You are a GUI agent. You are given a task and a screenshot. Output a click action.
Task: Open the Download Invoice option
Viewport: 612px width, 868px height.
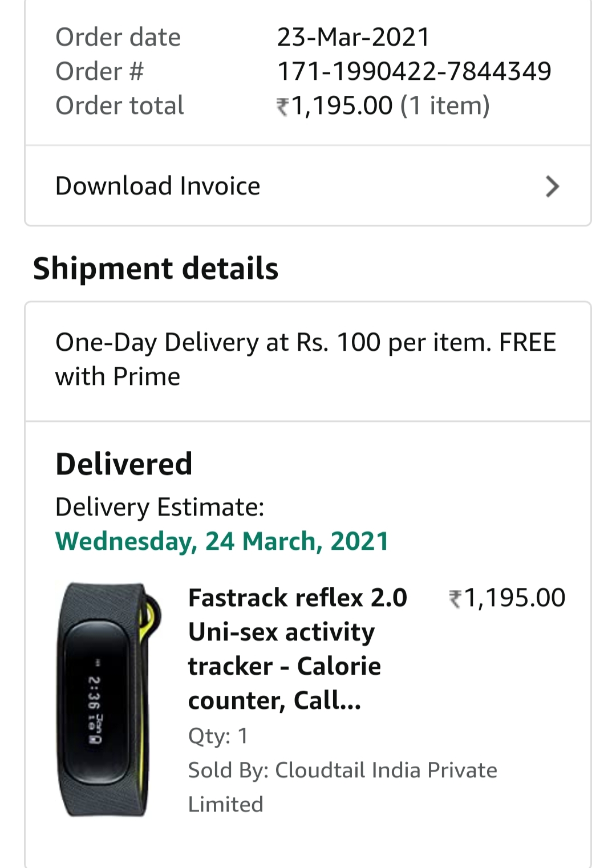point(158,186)
